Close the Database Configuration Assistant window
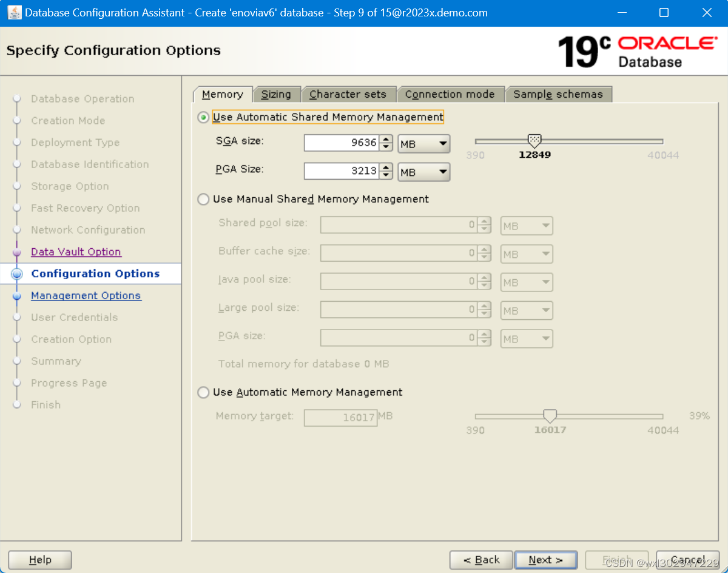Screen dimensions: 728x573 tap(707, 13)
